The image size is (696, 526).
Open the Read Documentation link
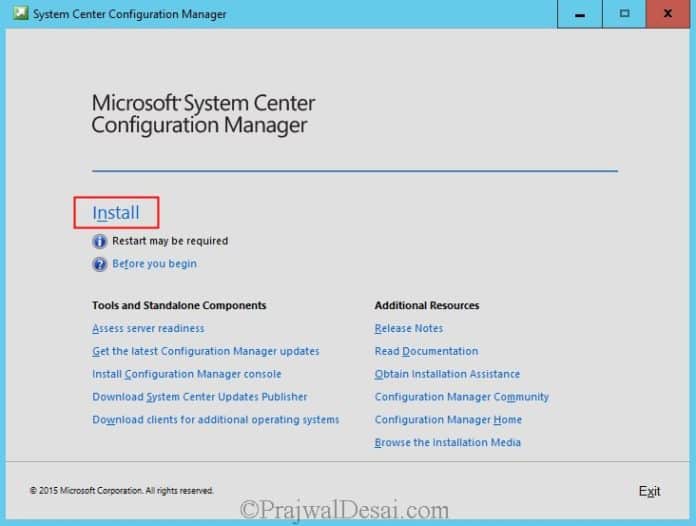coord(427,351)
